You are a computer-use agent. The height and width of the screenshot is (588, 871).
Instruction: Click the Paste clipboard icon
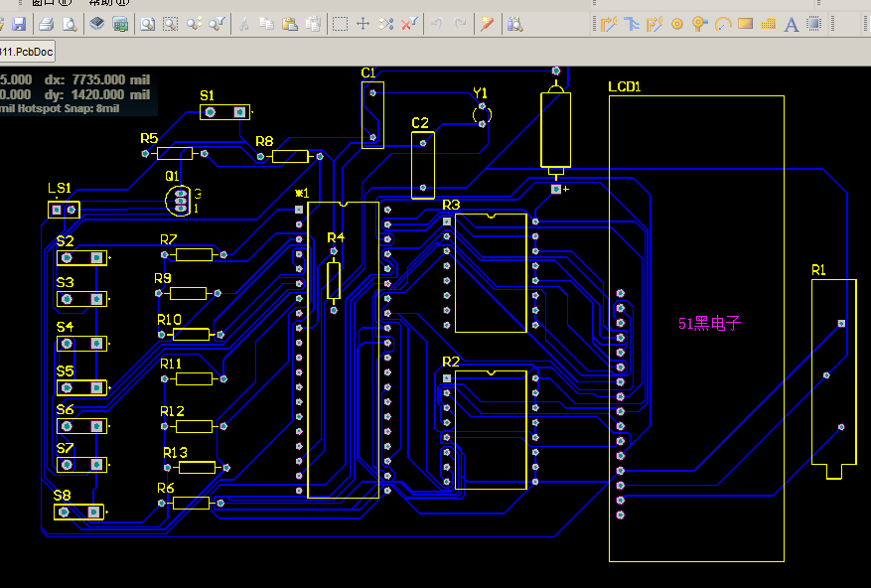(x=289, y=24)
